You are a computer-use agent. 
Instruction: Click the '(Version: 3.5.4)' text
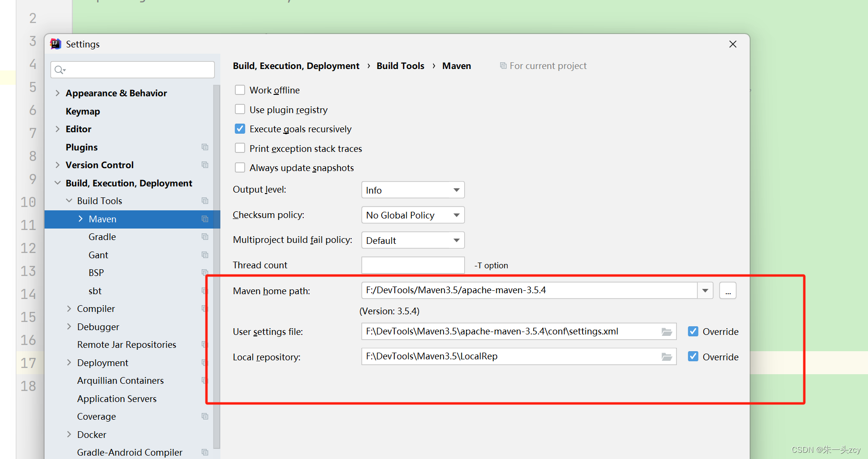coord(389,311)
